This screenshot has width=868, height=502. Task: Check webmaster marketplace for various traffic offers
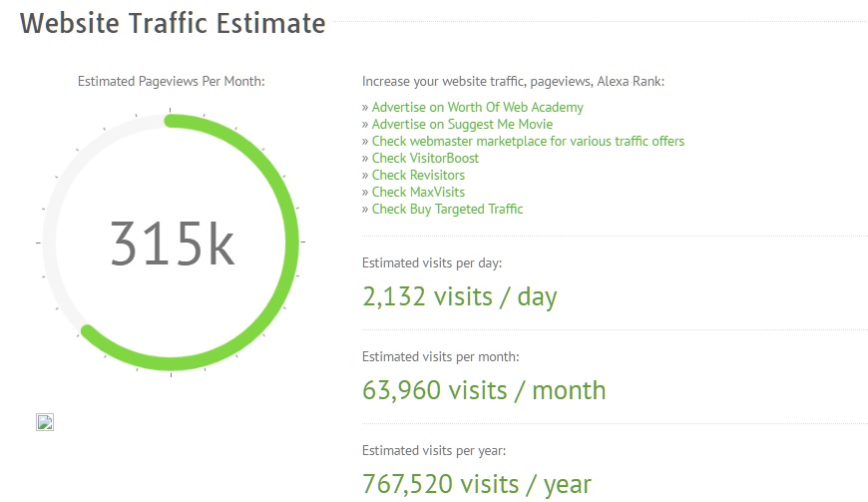[x=528, y=141]
